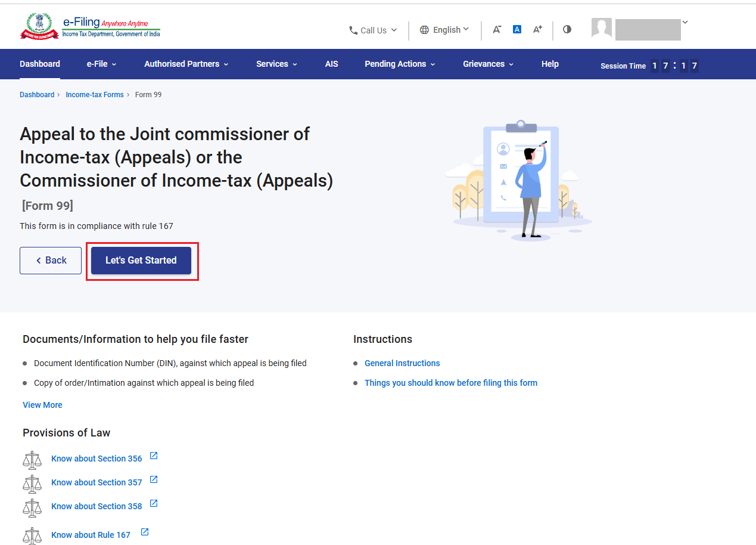Go to Income-tax Forms breadcrumb
This screenshot has width=756, height=545.
click(95, 95)
